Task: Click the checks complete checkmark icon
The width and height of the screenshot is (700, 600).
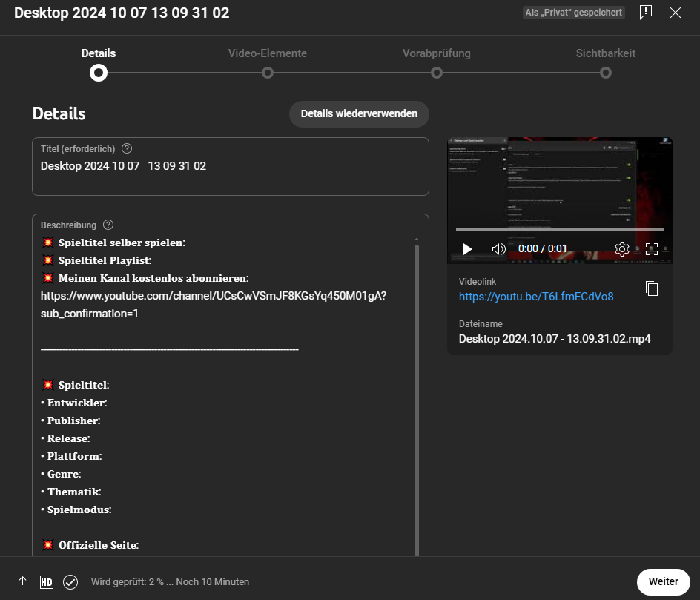Action: pyautogui.click(x=70, y=582)
